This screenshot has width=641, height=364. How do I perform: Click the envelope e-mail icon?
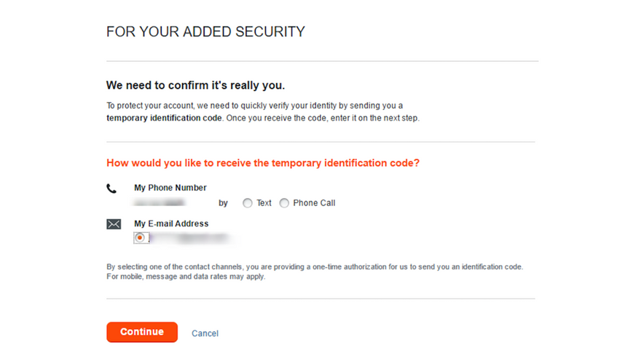pos(114,224)
